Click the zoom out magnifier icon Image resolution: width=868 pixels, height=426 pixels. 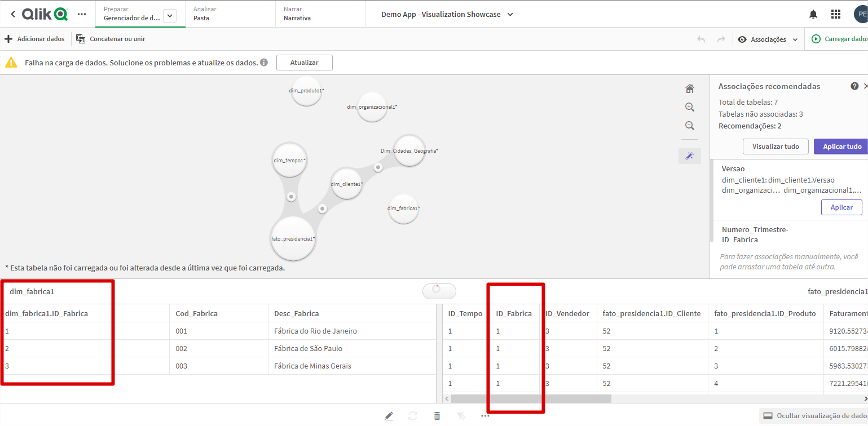point(689,126)
